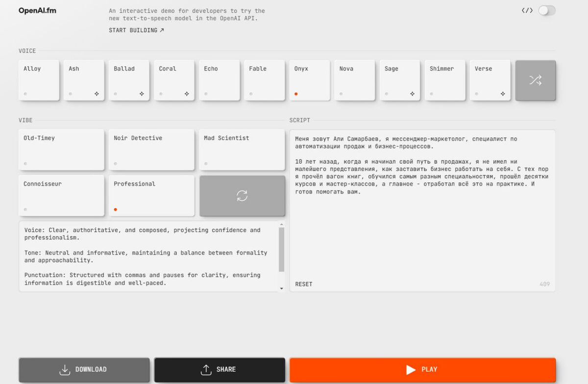Select the Old-Timey vibe
This screenshot has height=384, width=588.
pyautogui.click(x=61, y=150)
